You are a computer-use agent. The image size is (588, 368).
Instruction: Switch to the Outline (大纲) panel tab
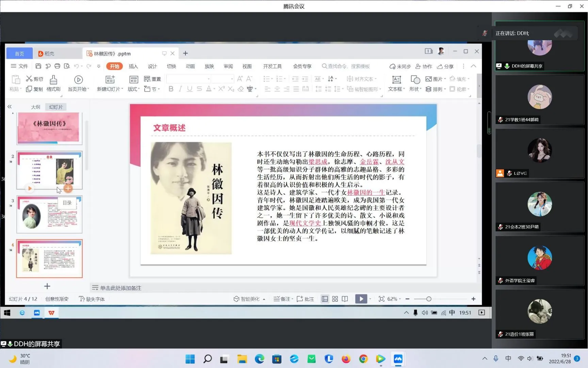click(x=35, y=107)
